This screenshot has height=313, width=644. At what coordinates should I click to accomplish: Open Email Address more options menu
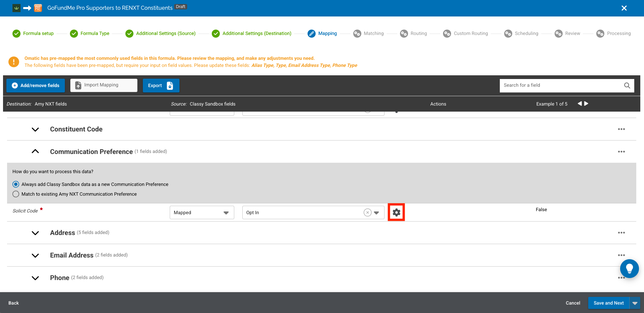(621, 255)
